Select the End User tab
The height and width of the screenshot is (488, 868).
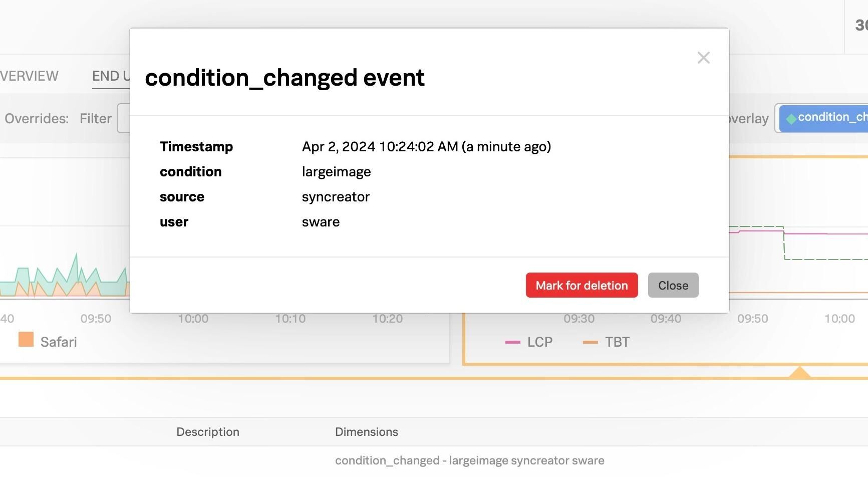coord(110,76)
